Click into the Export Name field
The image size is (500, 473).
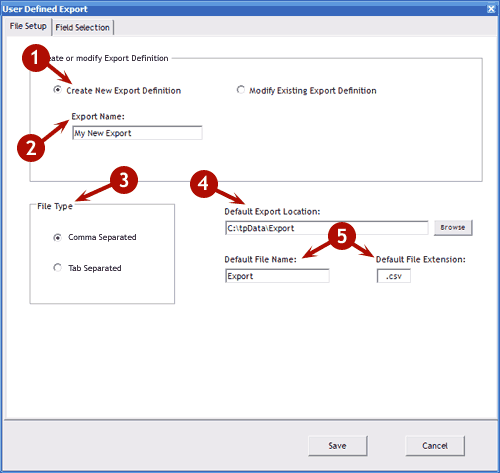coord(137,133)
